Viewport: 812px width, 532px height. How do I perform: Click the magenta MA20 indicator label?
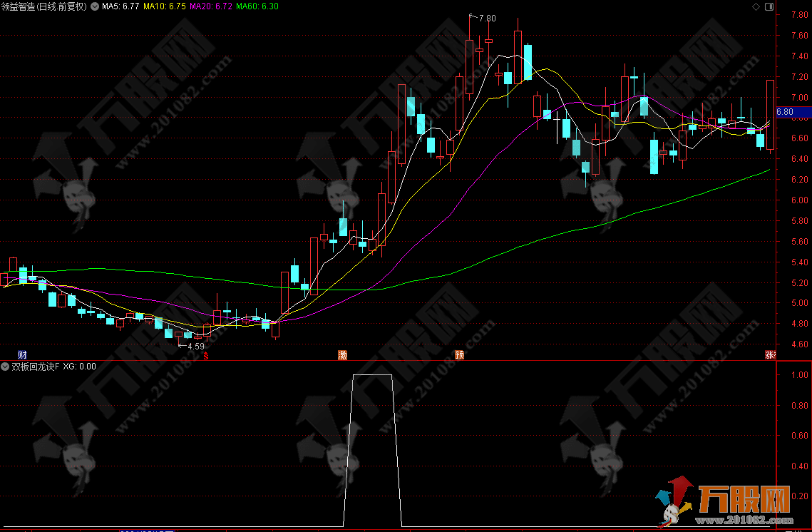coord(211,6)
